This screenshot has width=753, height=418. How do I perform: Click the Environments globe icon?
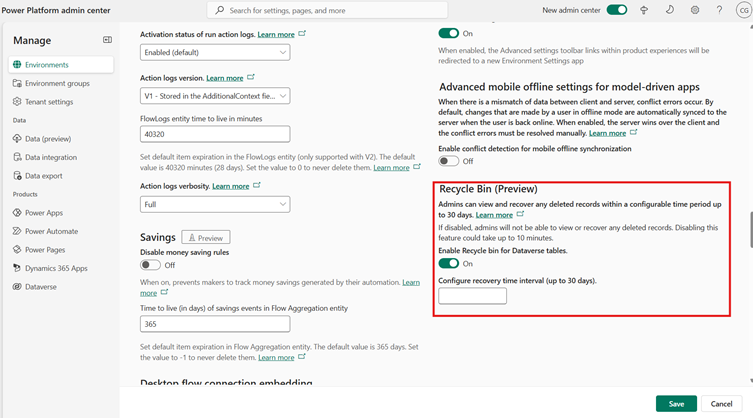(x=17, y=64)
